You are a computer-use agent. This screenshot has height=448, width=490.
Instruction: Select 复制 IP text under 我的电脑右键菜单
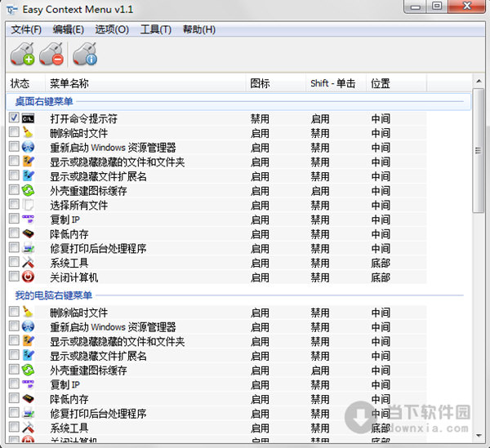pyautogui.click(x=65, y=384)
